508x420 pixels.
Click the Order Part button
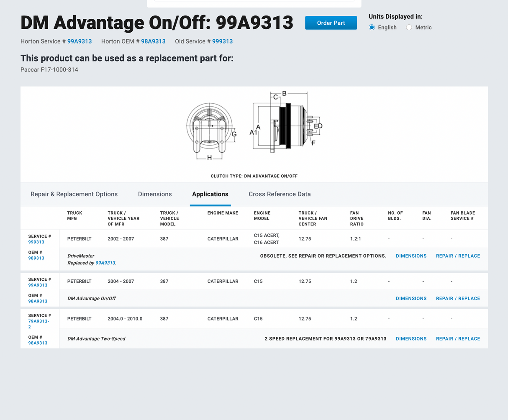click(x=331, y=23)
